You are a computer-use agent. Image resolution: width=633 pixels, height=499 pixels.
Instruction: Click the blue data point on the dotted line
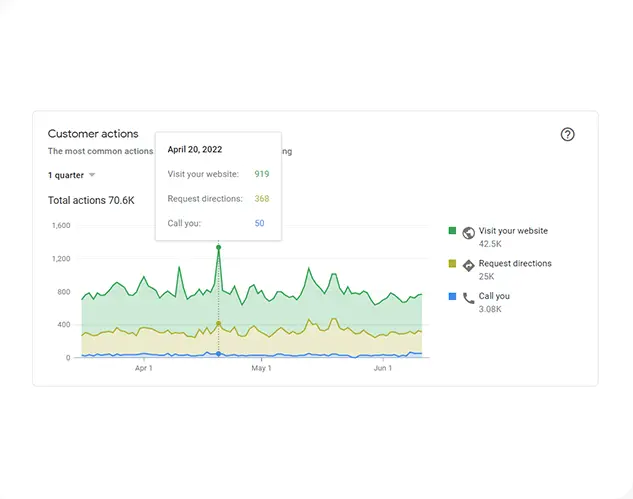pyautogui.click(x=219, y=354)
